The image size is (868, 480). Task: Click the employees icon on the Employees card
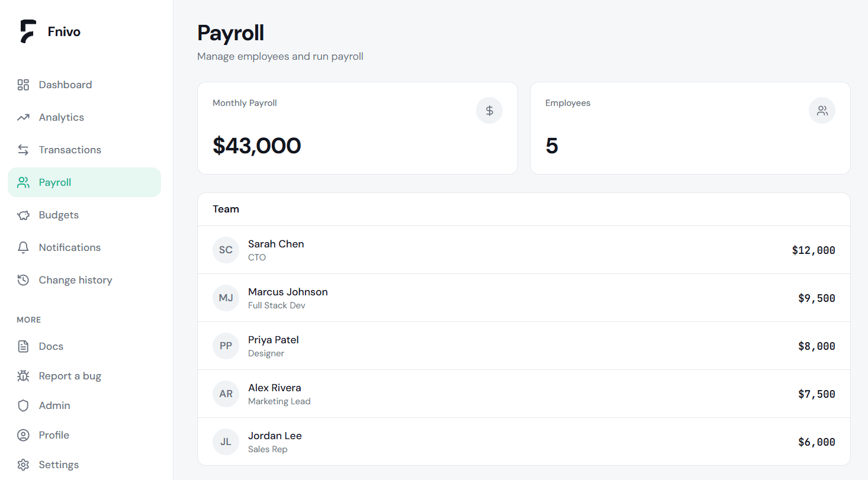tap(822, 110)
